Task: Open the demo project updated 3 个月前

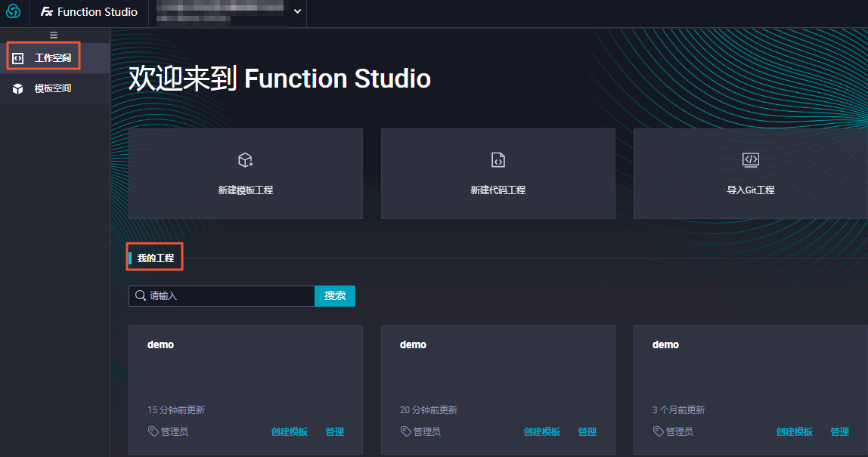Action: (751, 390)
